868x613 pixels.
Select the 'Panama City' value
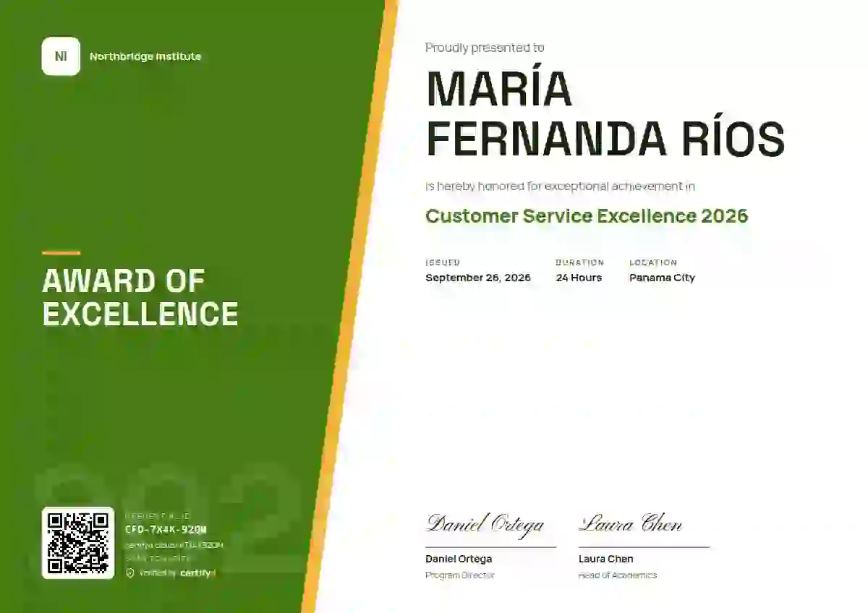(662, 278)
